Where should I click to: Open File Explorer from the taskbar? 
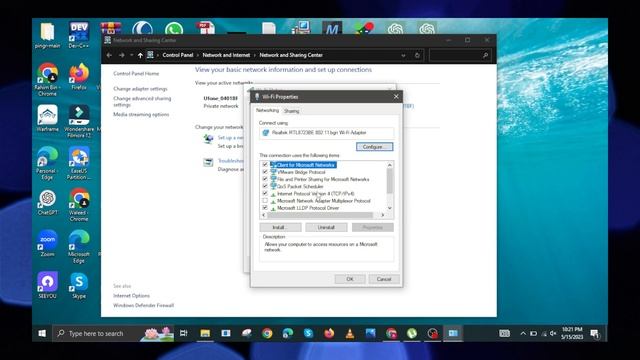[x=205, y=333]
